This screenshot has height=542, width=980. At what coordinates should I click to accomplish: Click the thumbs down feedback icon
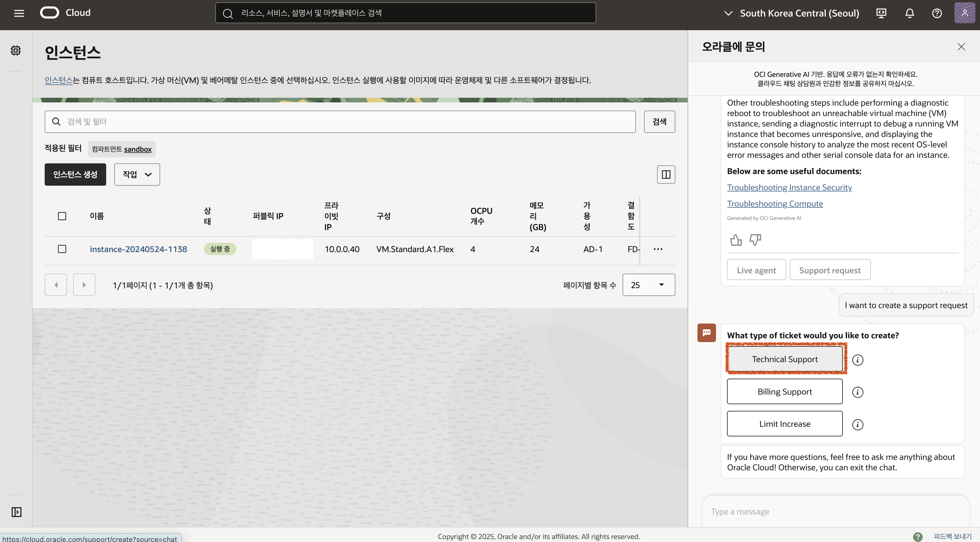(x=755, y=240)
